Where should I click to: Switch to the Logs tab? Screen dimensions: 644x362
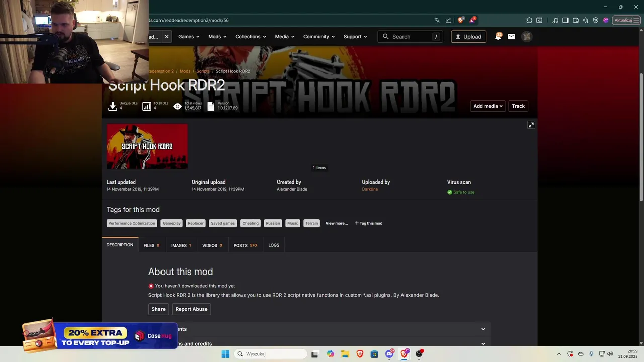[274, 245]
